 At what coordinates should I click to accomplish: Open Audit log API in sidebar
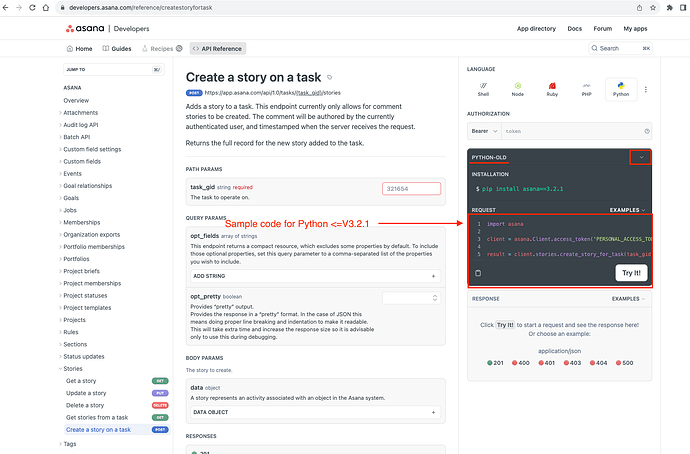pos(81,125)
